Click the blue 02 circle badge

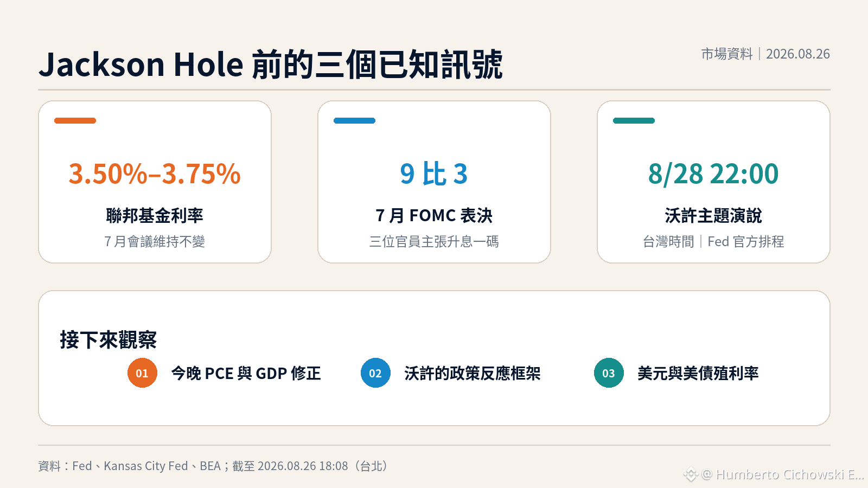click(x=375, y=373)
